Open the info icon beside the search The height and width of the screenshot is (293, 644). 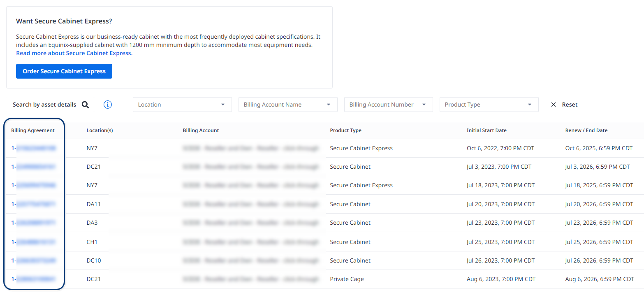(x=108, y=105)
